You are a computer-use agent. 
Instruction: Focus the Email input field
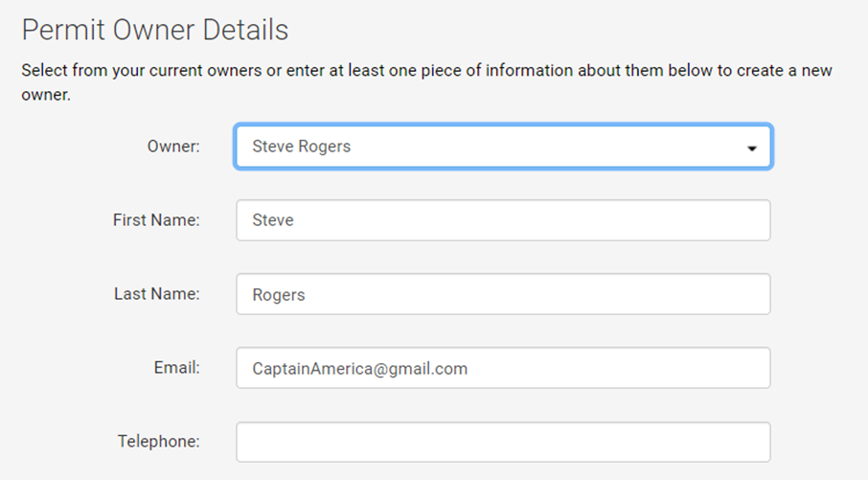point(503,368)
